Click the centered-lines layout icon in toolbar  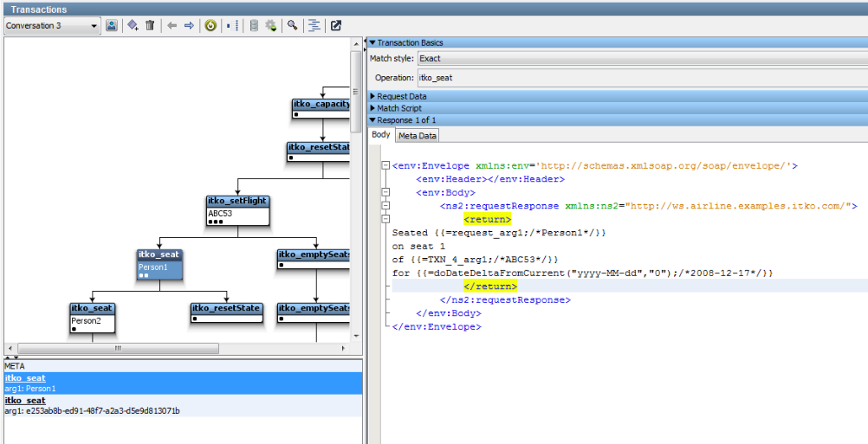point(314,26)
